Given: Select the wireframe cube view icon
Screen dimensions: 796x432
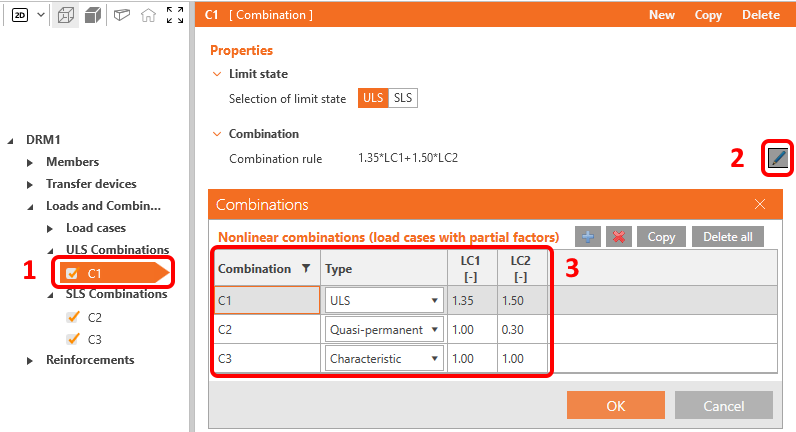Looking at the screenshot, I should tap(66, 16).
